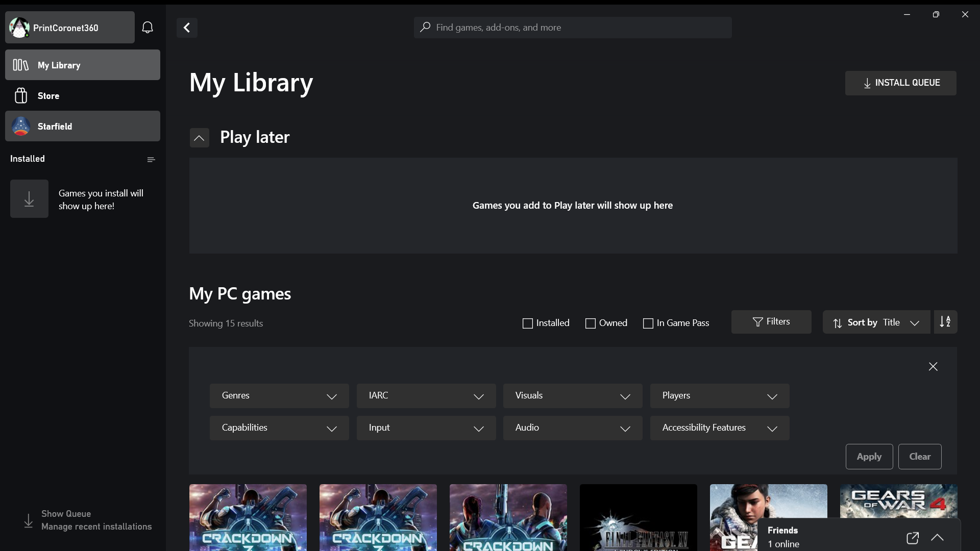980x551 pixels.
Task: Go back with the back arrow
Action: (187, 28)
